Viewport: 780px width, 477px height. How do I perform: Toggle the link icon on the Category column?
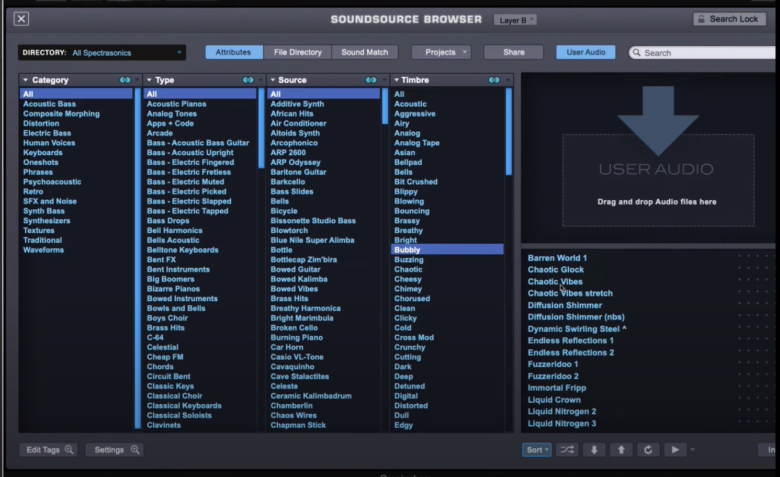tap(125, 80)
